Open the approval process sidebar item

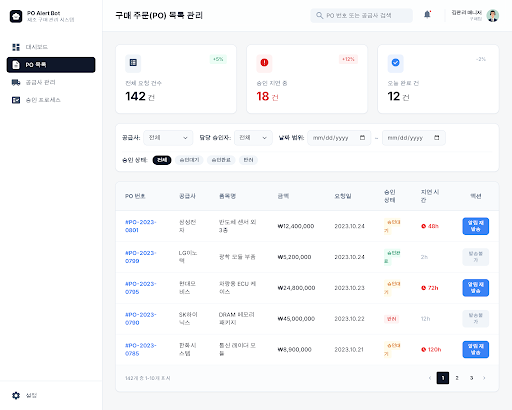(x=51, y=100)
